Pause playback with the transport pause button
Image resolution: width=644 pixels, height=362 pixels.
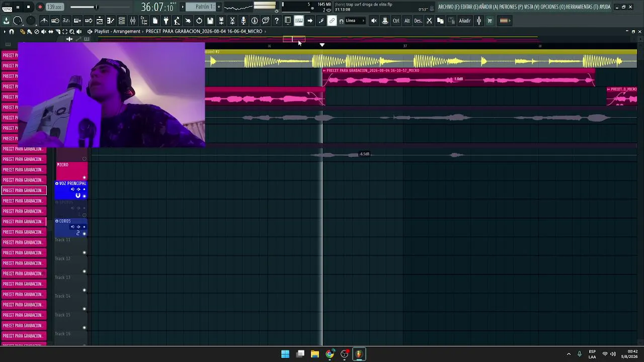point(18,7)
